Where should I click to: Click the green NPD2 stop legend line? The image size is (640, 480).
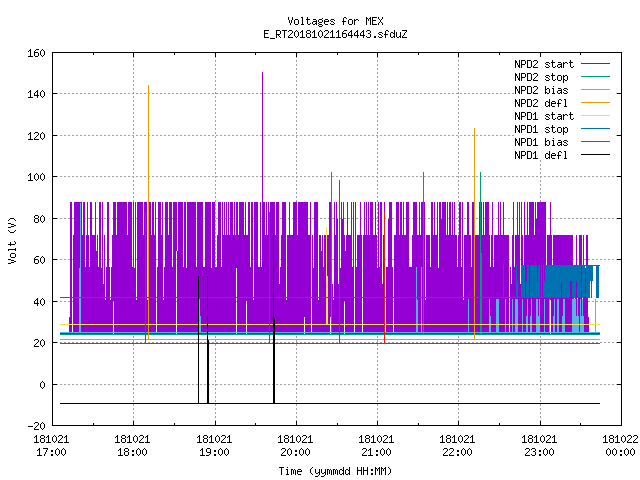[x=595, y=76]
